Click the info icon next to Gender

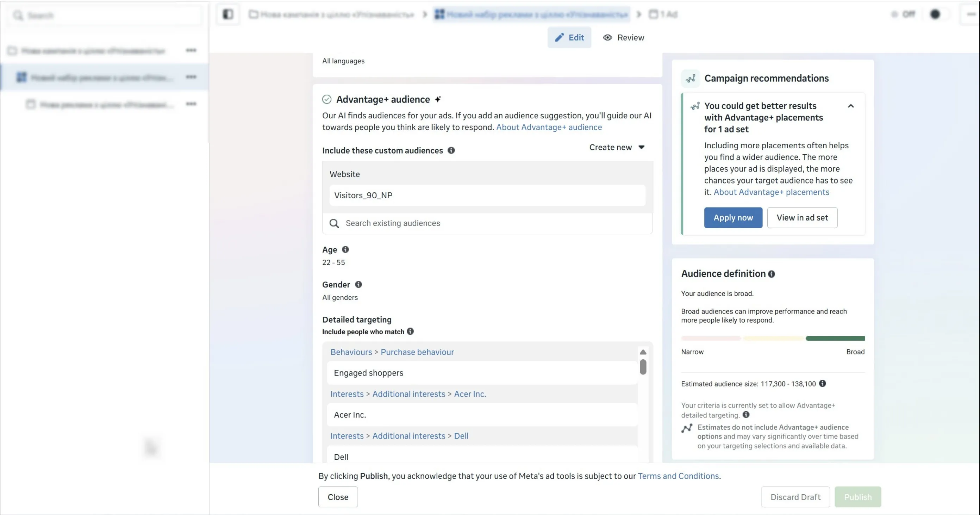click(x=358, y=284)
